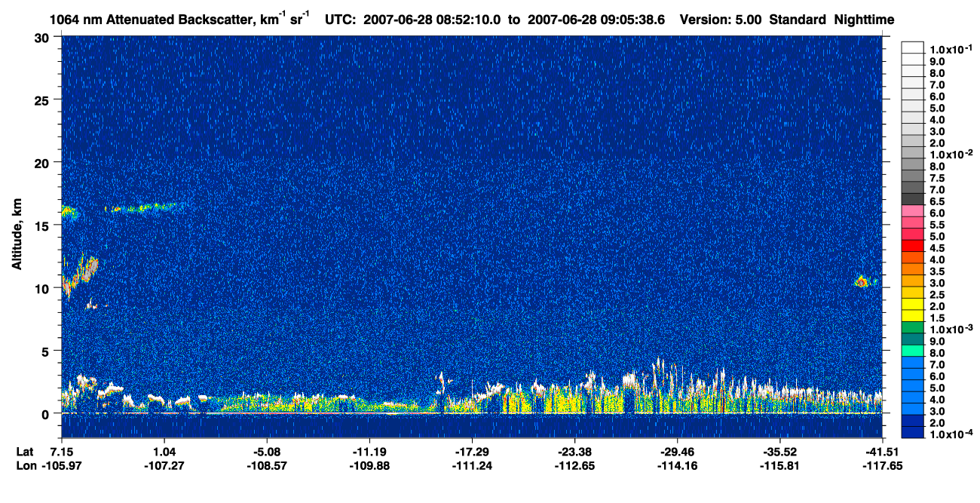Click the 'UTC:' label in the header
This screenshot has width=980, height=503.
(x=341, y=20)
